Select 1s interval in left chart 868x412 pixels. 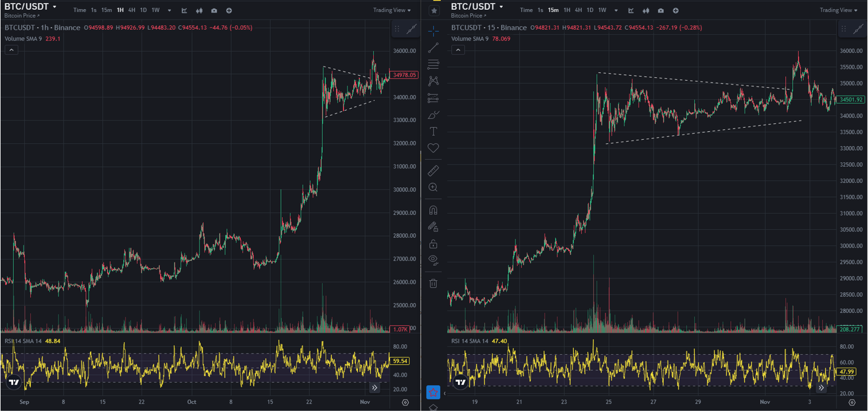[x=93, y=10]
